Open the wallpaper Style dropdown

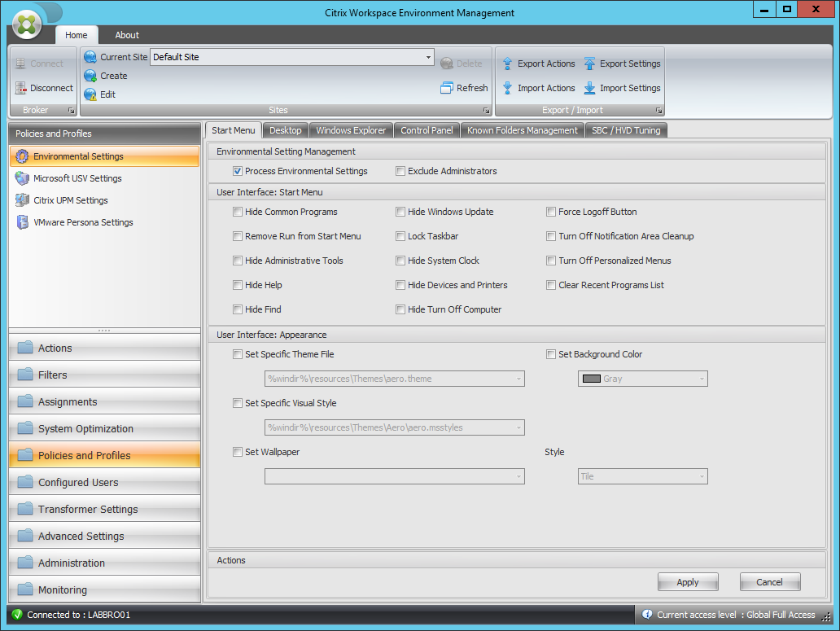pos(701,476)
